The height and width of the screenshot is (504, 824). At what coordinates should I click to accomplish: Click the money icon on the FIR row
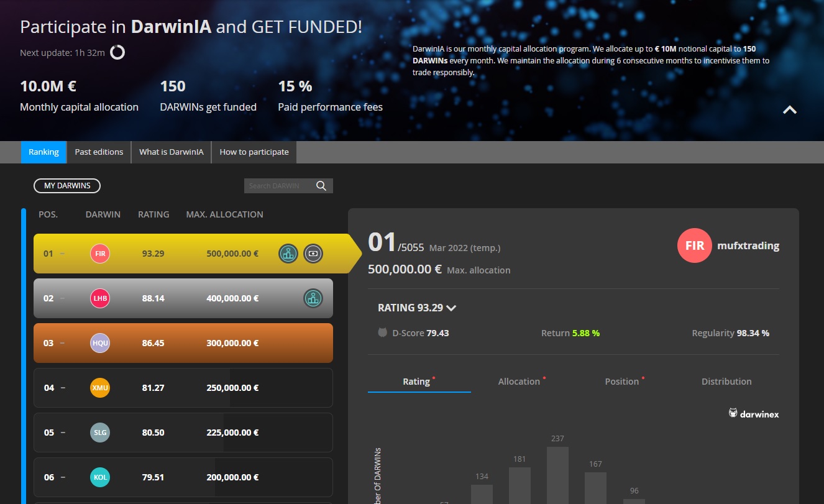[x=313, y=254]
